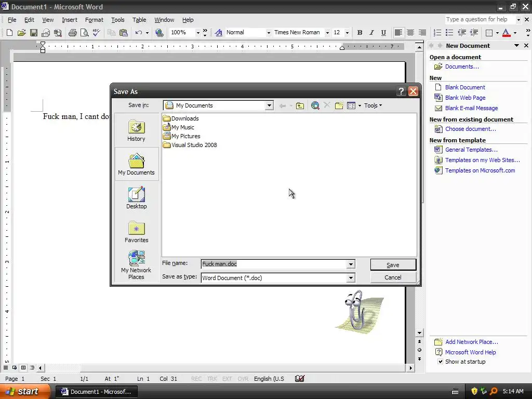Click the Outside Border icon
This screenshot has height=399, width=532.
click(x=489, y=33)
